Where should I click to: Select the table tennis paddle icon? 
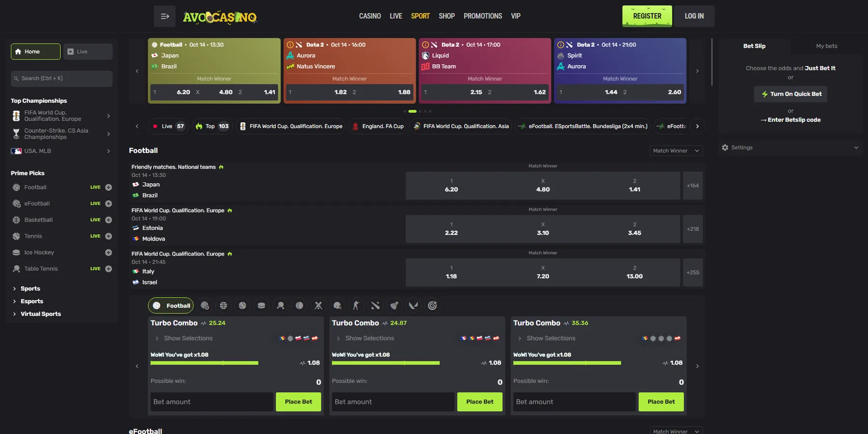pyautogui.click(x=280, y=306)
